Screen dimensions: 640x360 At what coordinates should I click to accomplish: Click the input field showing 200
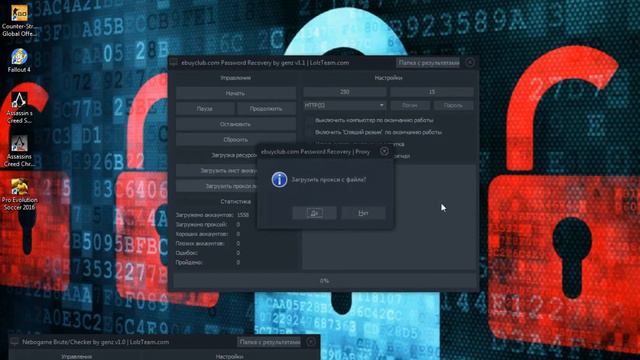click(x=344, y=92)
